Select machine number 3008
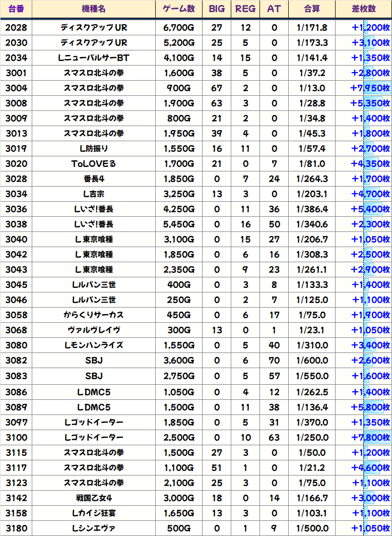392x536 pixels. point(16,103)
